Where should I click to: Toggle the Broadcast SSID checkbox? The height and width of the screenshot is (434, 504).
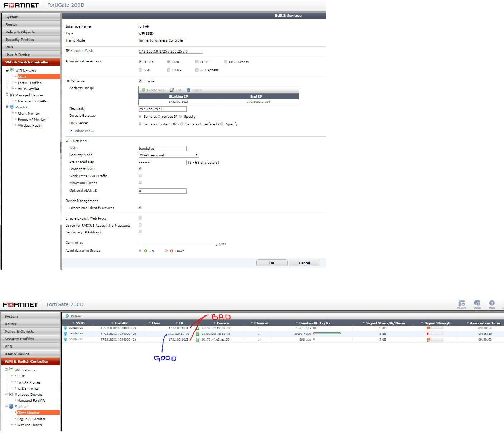pyautogui.click(x=140, y=168)
